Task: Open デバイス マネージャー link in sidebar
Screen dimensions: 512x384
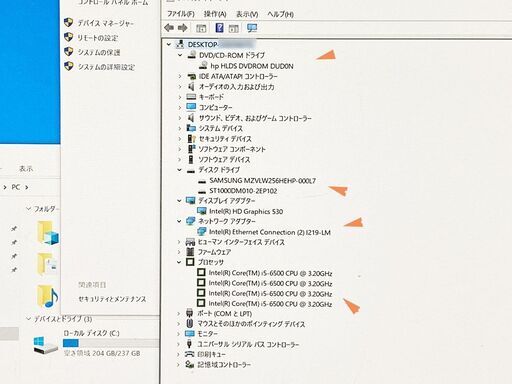Action: [105, 23]
